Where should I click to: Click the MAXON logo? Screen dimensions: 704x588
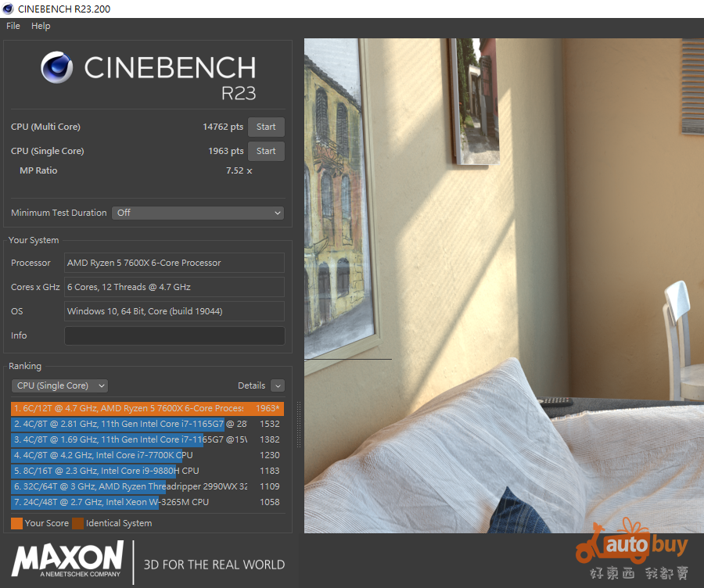pos(68,559)
